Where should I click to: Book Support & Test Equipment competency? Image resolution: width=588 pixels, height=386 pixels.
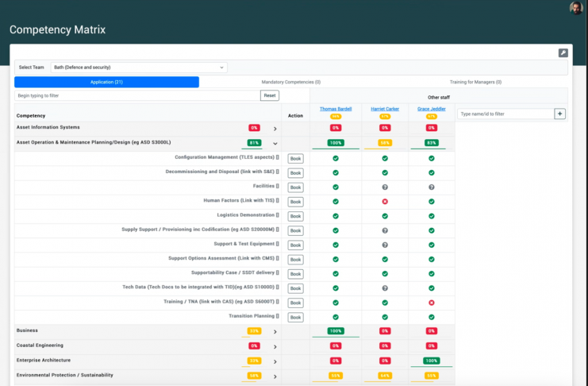(x=295, y=245)
